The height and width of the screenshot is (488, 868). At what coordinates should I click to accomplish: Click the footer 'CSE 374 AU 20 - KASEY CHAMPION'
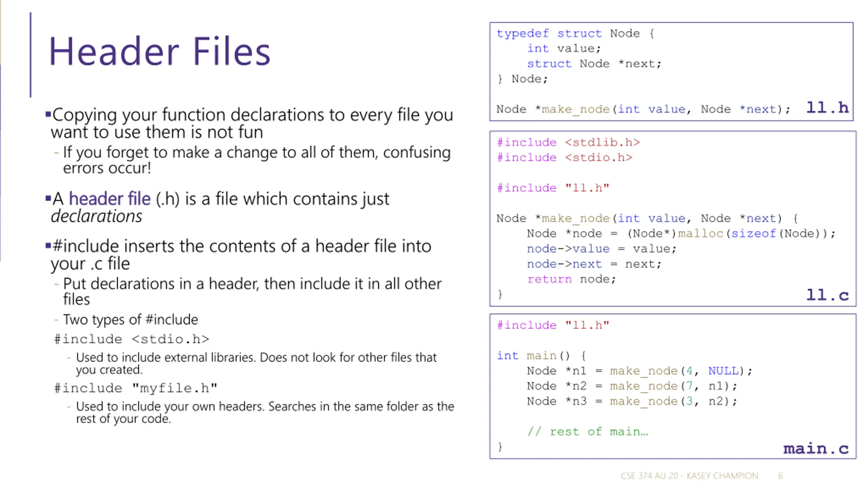tap(689, 476)
